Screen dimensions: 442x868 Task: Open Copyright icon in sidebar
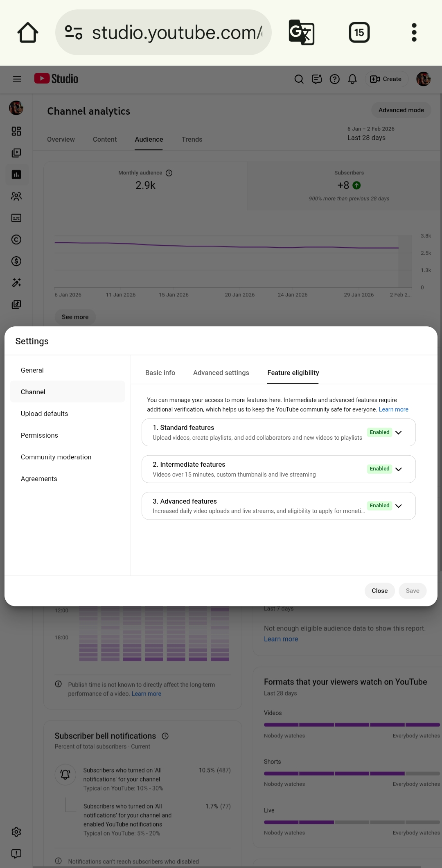coord(16,240)
